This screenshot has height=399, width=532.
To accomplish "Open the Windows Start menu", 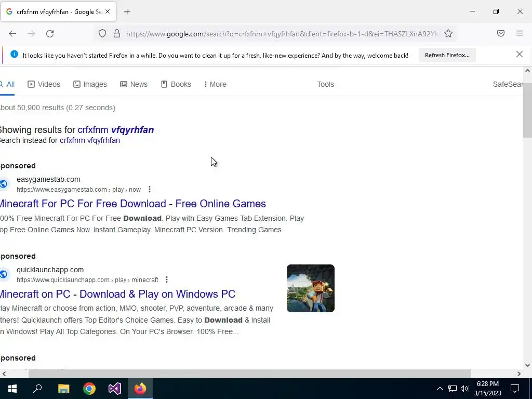I will [x=12, y=389].
